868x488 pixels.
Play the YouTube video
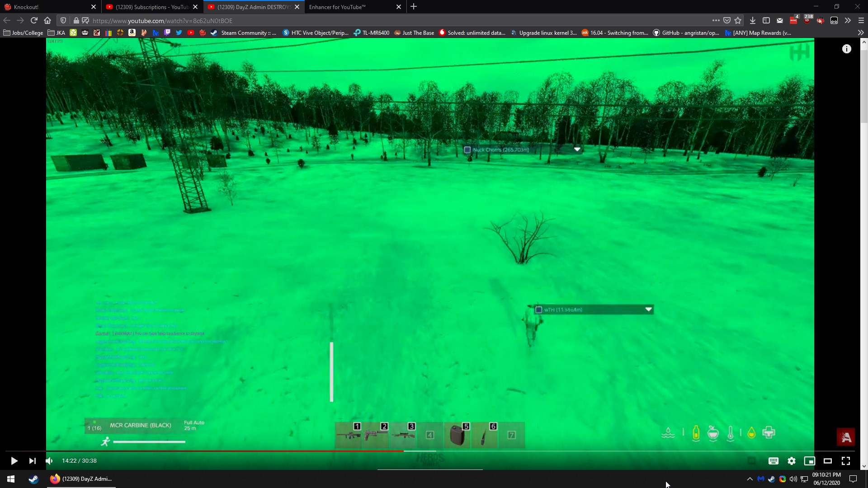coord(14,461)
